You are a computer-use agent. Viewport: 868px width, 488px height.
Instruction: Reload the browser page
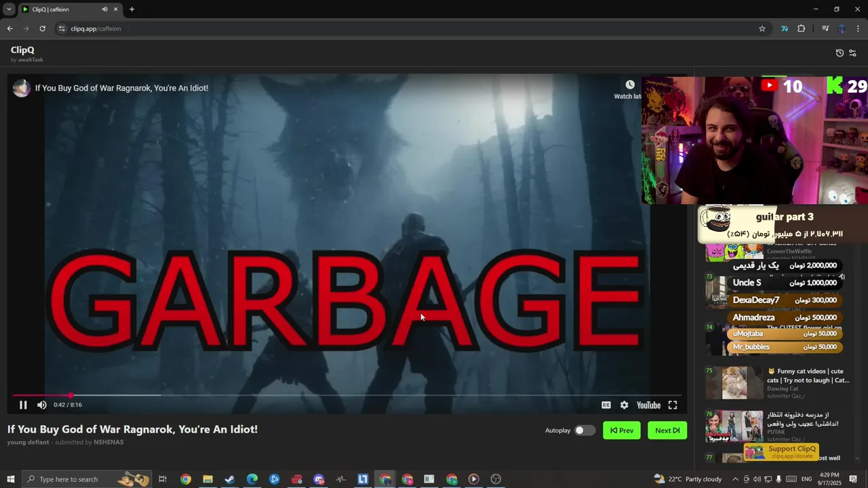pos(42,28)
